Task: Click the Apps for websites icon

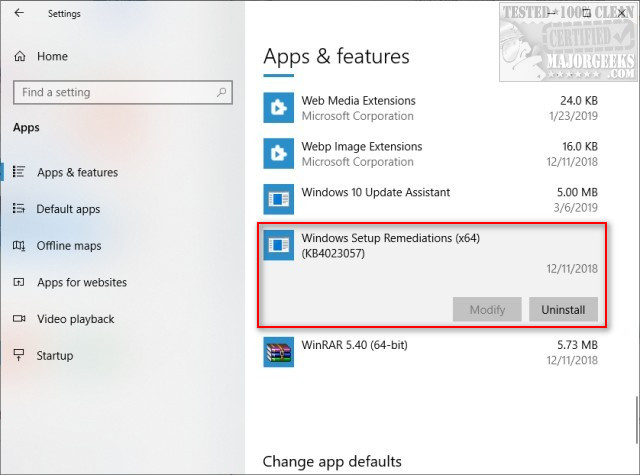Action: pyautogui.click(x=19, y=282)
